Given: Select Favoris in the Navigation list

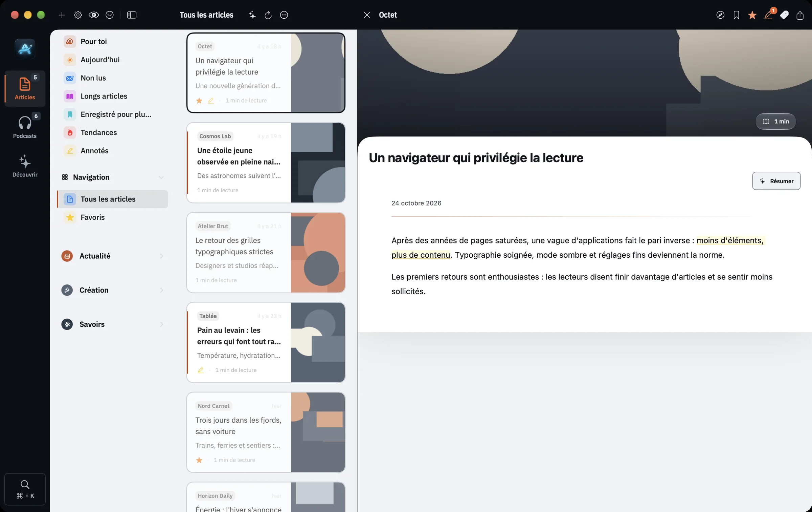Looking at the screenshot, I should pos(112,217).
